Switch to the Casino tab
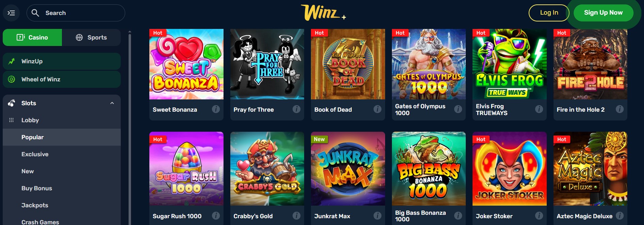 (x=32, y=37)
